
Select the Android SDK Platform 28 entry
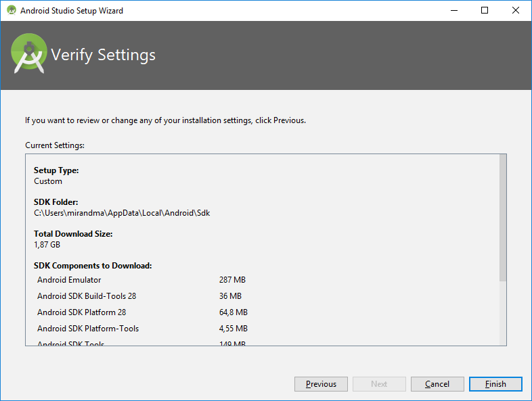(81, 312)
